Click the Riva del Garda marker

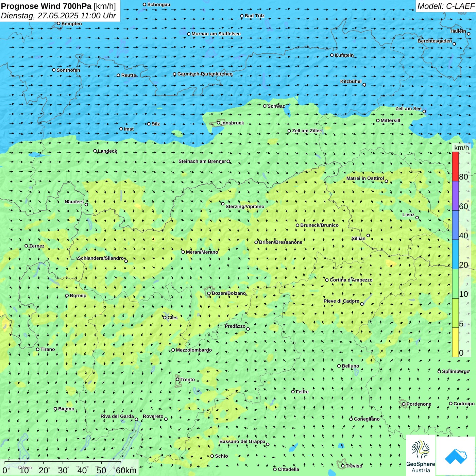pyautogui.click(x=137, y=419)
